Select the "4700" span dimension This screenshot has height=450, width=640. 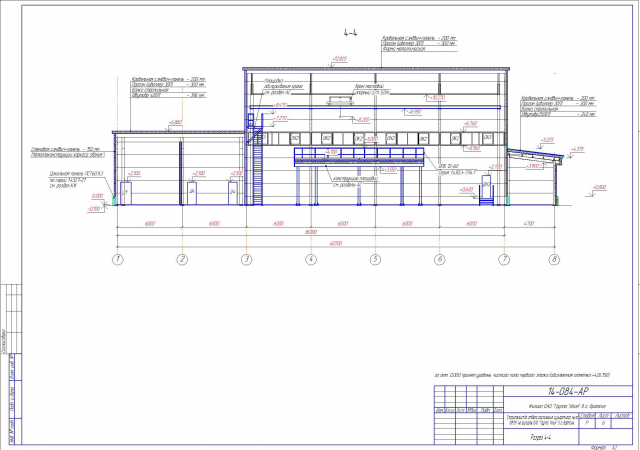529,223
